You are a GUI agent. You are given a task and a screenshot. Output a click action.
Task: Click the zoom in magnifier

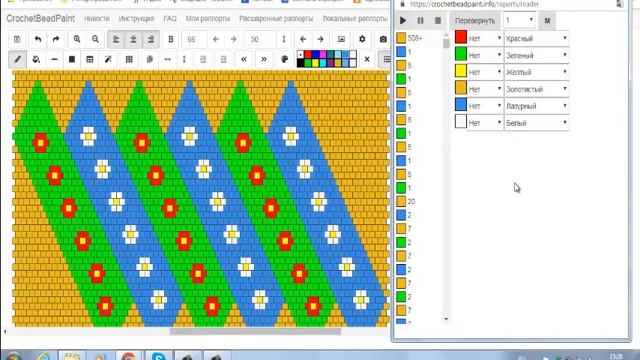click(x=77, y=39)
